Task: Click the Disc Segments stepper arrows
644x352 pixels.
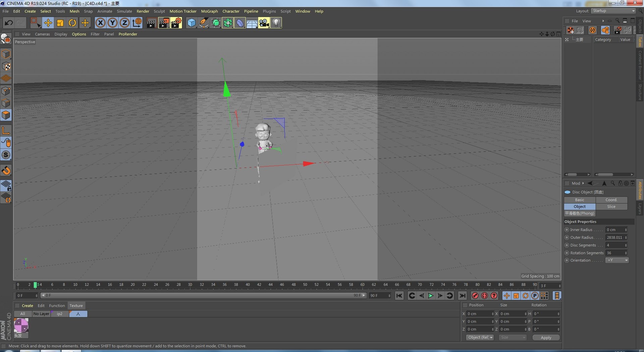Action: pyautogui.click(x=626, y=245)
